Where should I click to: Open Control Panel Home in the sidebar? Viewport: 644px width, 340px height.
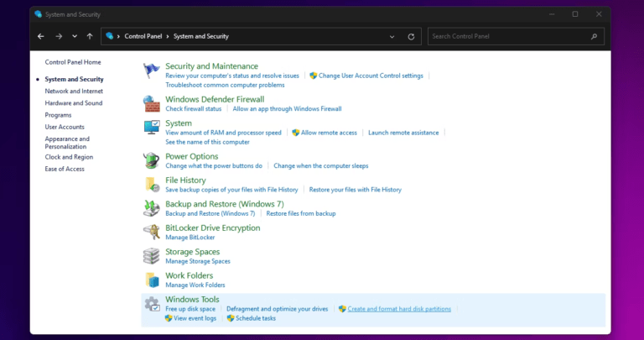(x=73, y=62)
